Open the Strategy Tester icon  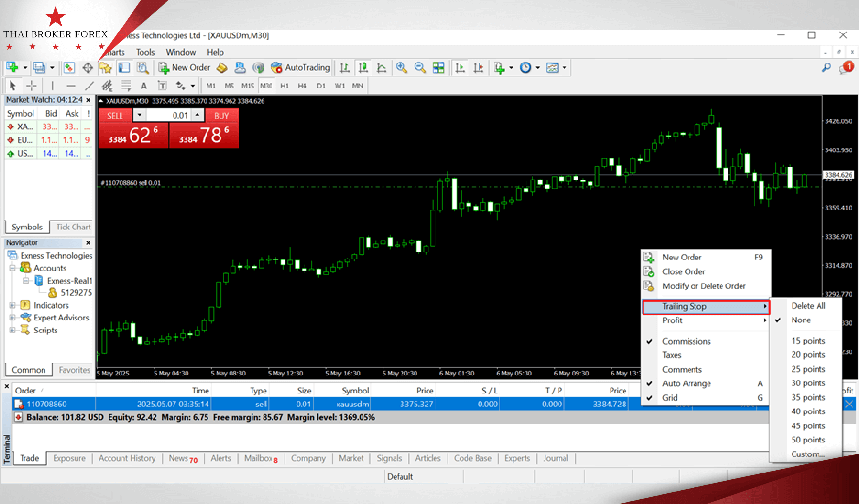click(x=143, y=68)
